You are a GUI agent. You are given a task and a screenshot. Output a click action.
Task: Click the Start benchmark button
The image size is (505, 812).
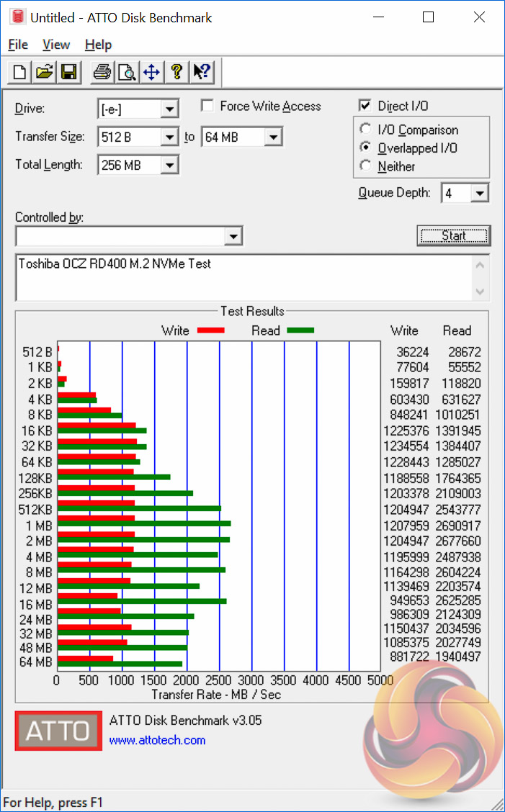(454, 236)
